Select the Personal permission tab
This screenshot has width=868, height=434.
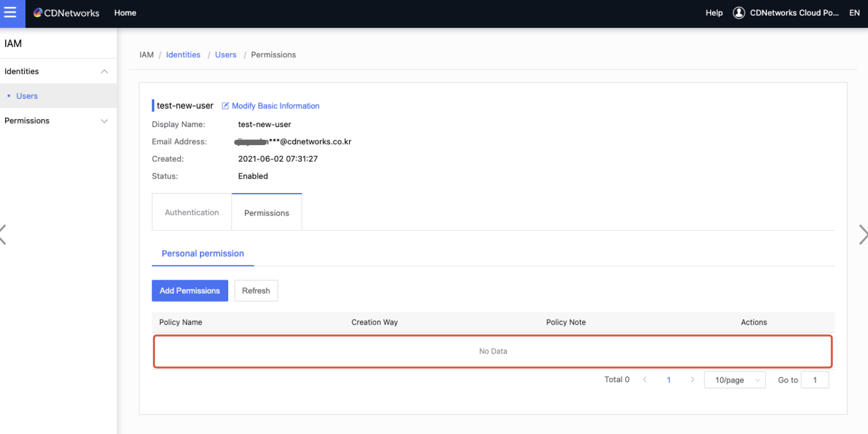(x=203, y=253)
